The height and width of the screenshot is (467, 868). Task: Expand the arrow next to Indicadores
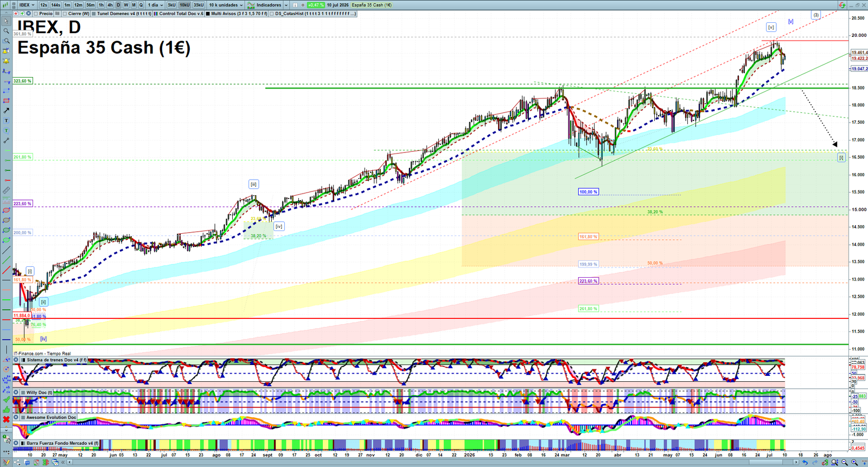pos(286,5)
